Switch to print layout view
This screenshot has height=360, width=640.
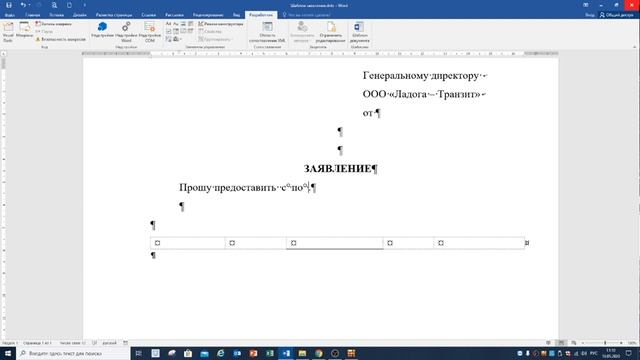[561, 343]
